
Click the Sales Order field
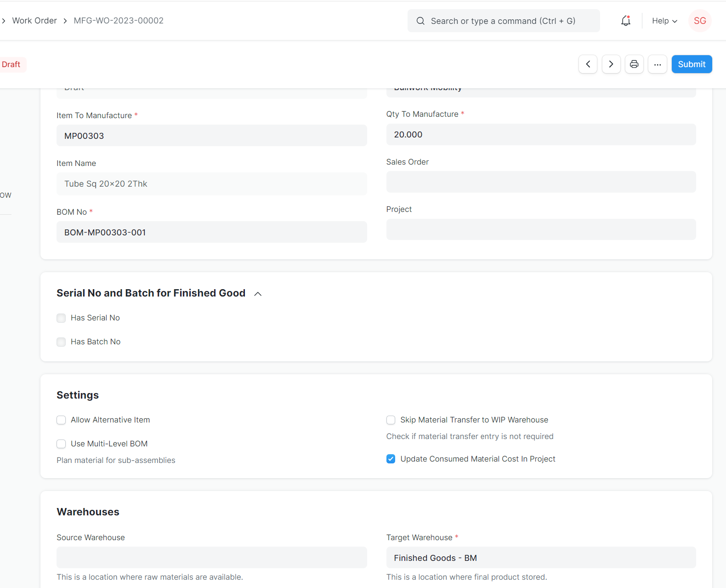point(541,182)
